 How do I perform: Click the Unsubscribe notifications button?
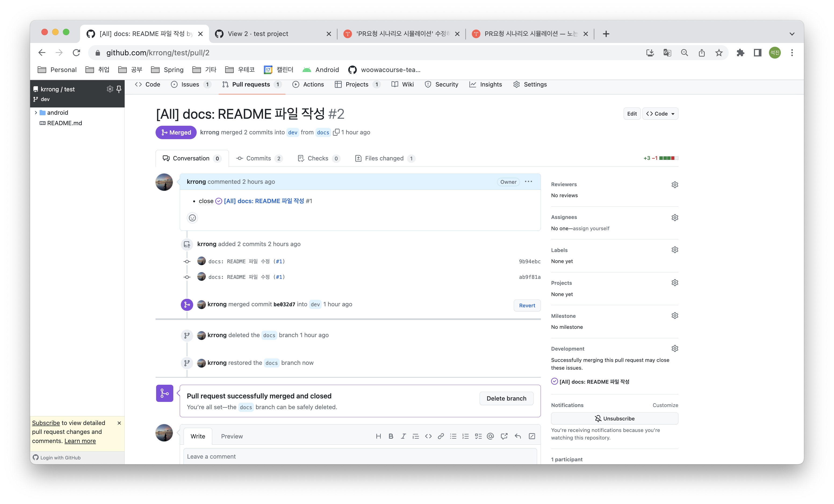click(x=614, y=419)
